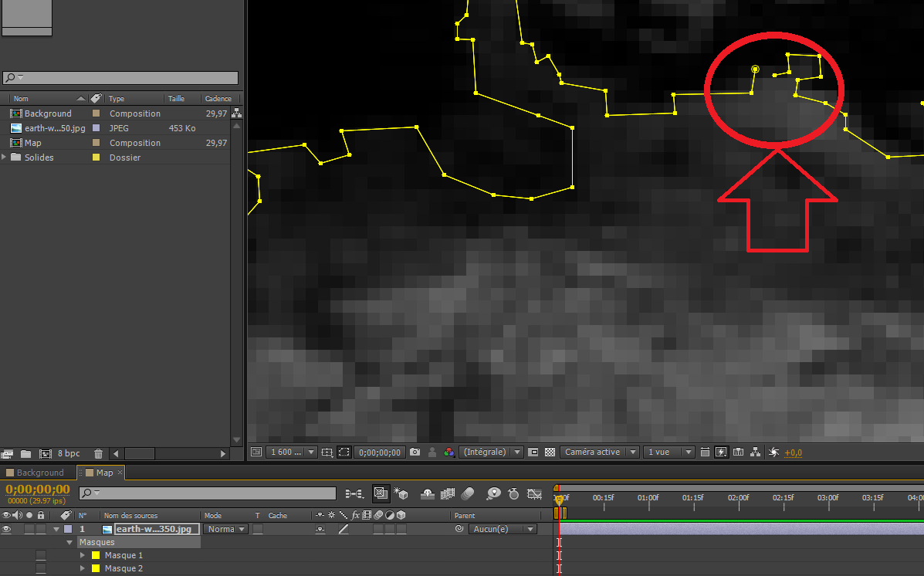
Task: Open the Caméra active view dropdown
Action: coord(600,452)
